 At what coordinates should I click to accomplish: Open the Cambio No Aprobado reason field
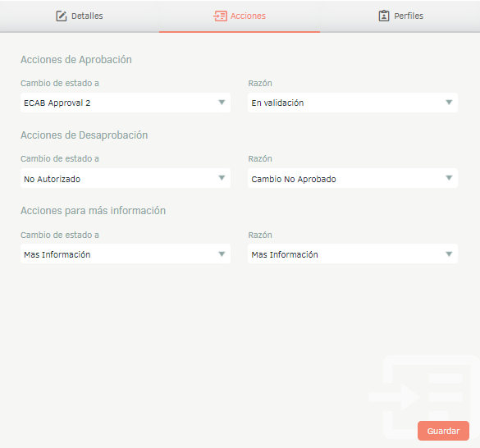point(353,178)
